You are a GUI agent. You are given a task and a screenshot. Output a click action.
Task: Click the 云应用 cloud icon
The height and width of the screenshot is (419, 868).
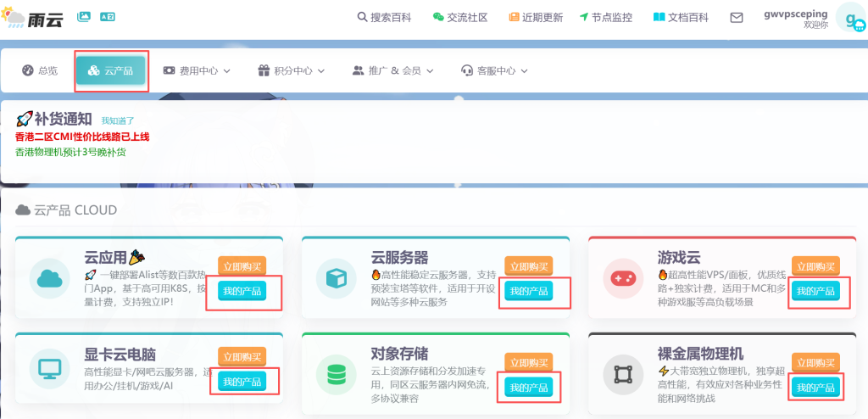tap(49, 279)
